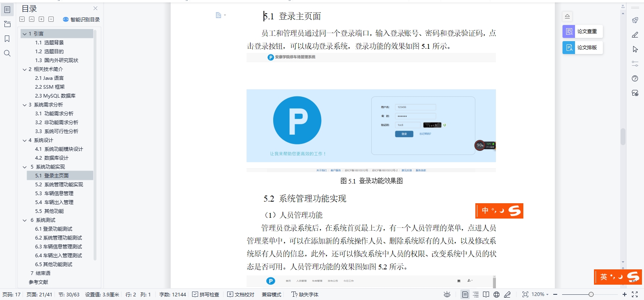Click the 论文查重 button
This screenshot has width=644, height=300.
tap(582, 31)
